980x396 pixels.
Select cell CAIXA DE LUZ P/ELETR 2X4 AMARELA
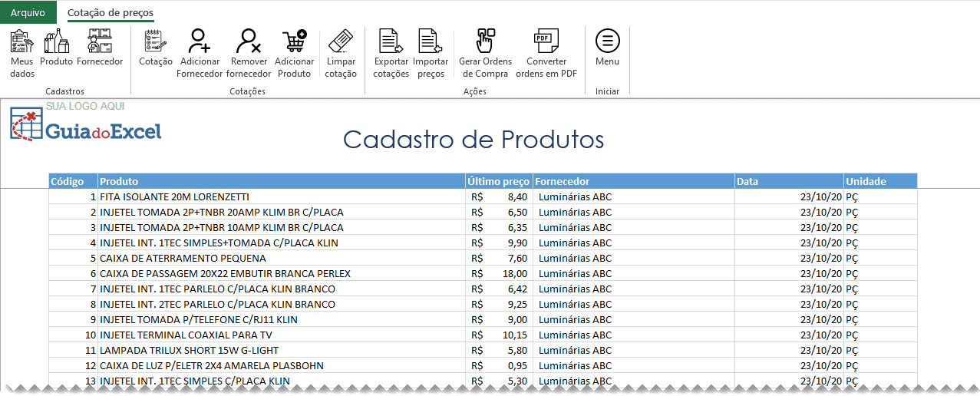[x=281, y=365]
